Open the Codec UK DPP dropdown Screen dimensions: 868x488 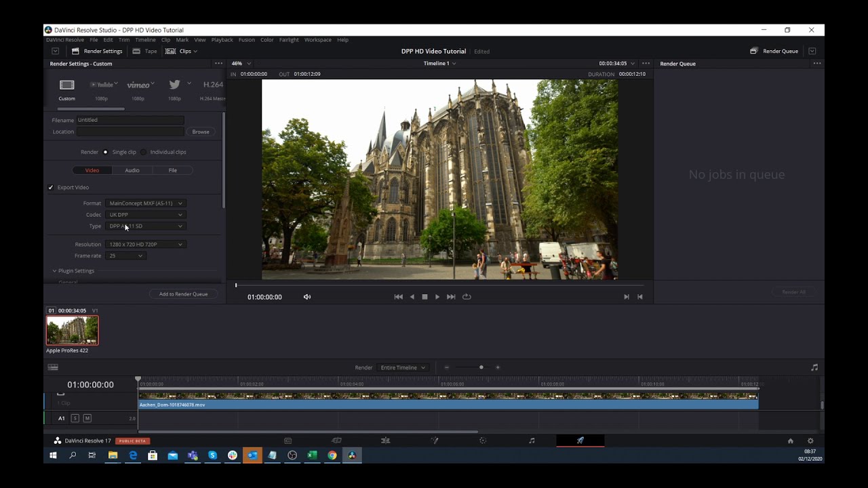pyautogui.click(x=145, y=215)
